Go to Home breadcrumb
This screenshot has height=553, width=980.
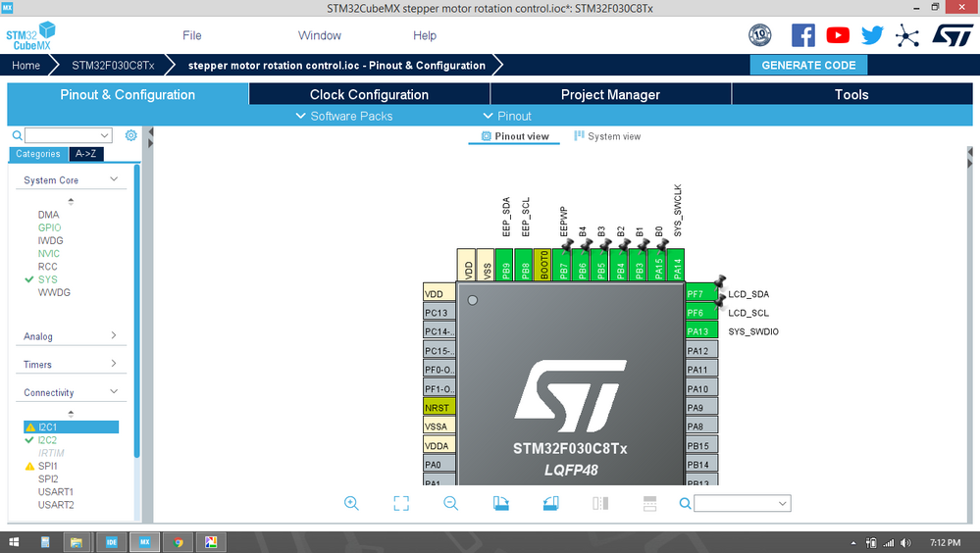point(26,66)
